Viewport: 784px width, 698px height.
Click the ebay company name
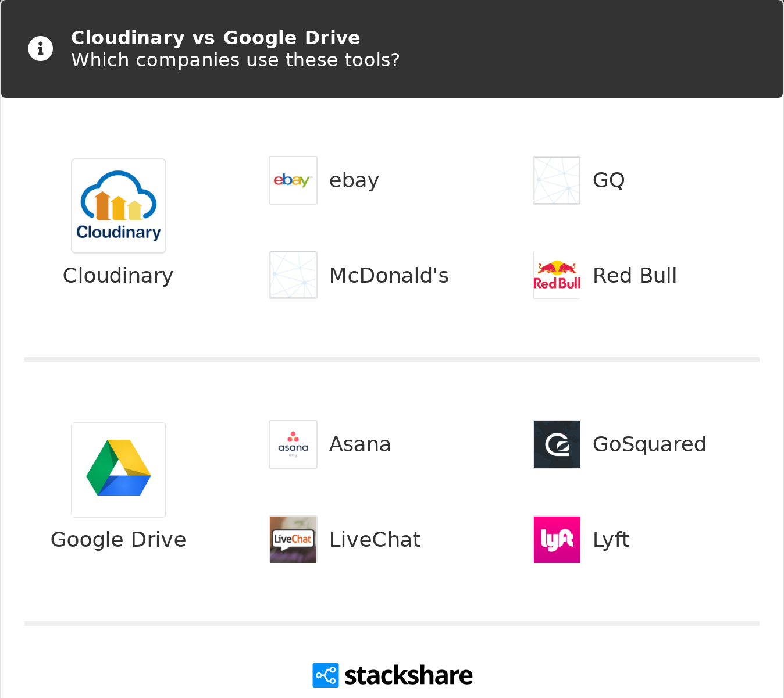coord(354,180)
